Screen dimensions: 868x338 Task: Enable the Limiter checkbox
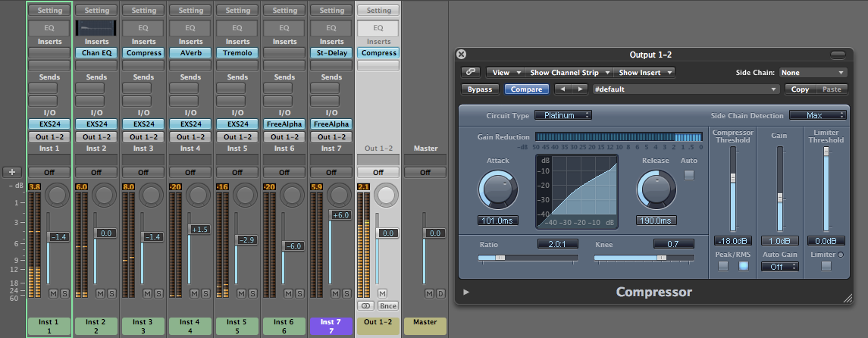tap(826, 266)
